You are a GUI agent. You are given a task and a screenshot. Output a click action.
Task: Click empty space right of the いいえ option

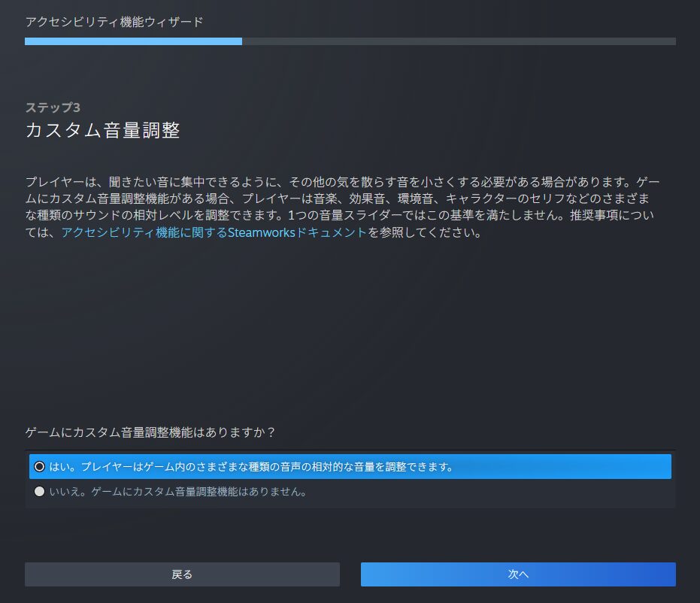click(x=489, y=492)
